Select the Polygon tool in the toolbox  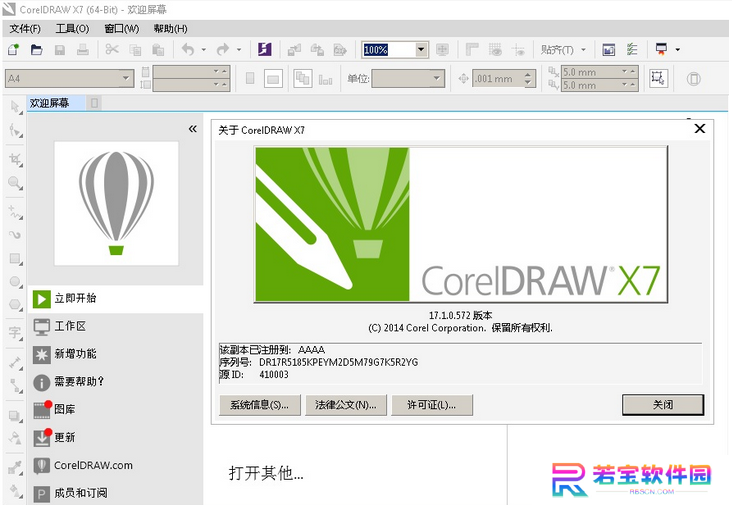15,304
